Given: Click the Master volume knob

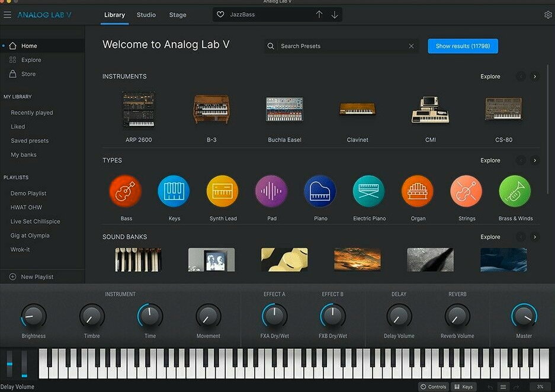Looking at the screenshot, I should click(x=524, y=316).
